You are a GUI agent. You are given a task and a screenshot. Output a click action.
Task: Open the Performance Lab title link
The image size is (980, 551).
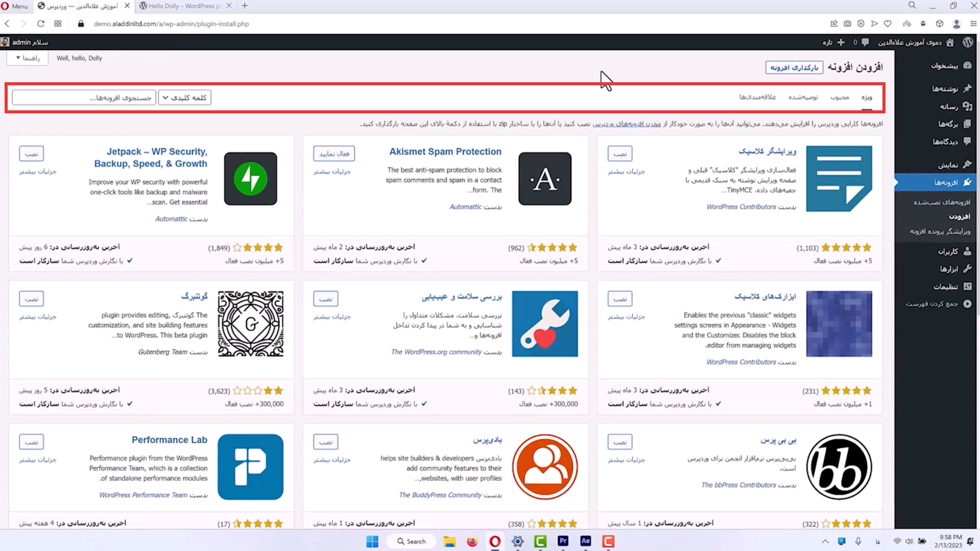tap(170, 440)
